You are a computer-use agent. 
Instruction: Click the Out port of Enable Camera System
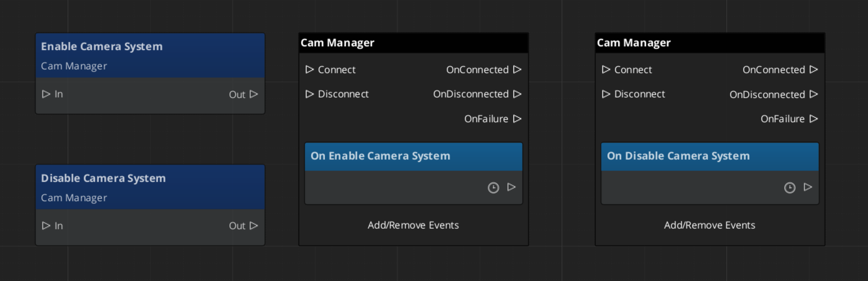pos(254,94)
